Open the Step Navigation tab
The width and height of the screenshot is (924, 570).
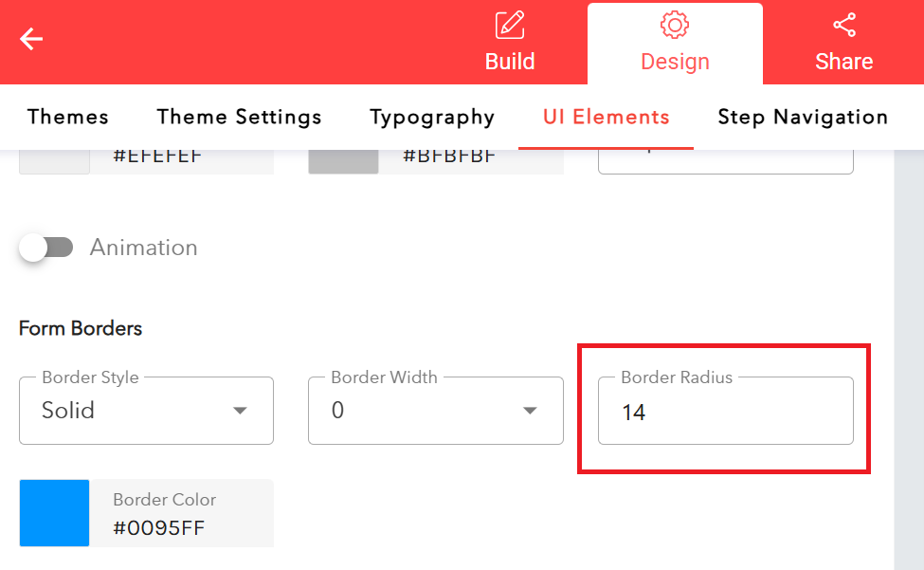pos(803,117)
